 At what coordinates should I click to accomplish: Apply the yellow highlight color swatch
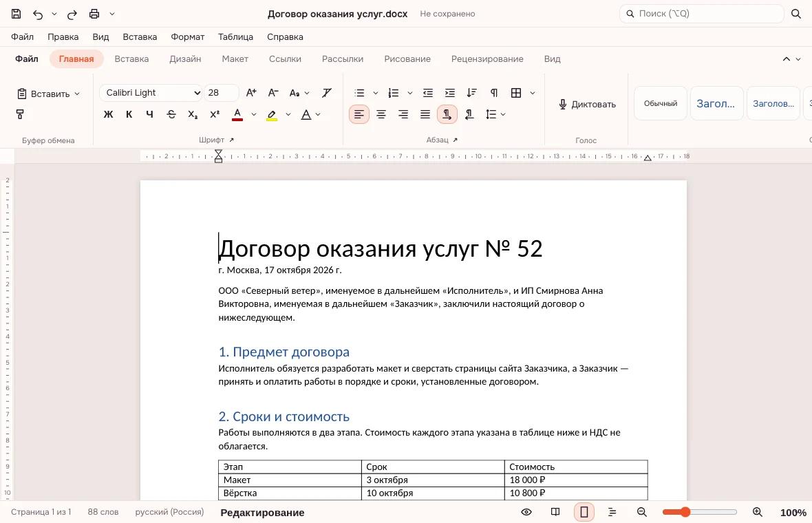click(272, 114)
